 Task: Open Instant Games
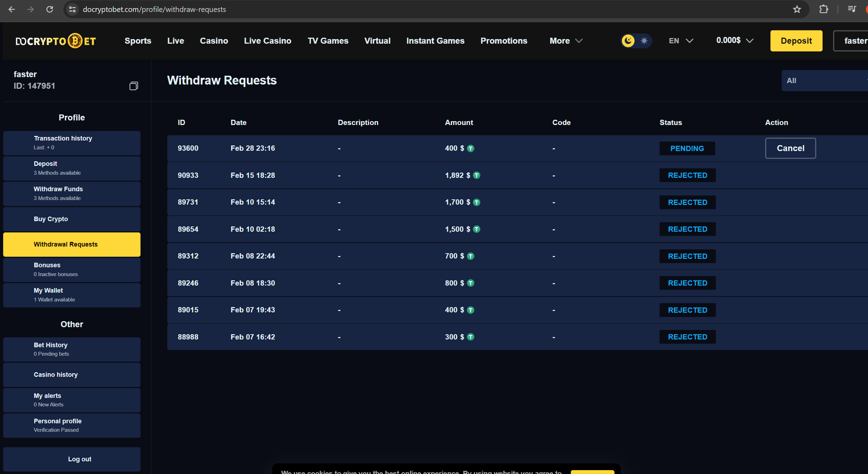point(435,41)
